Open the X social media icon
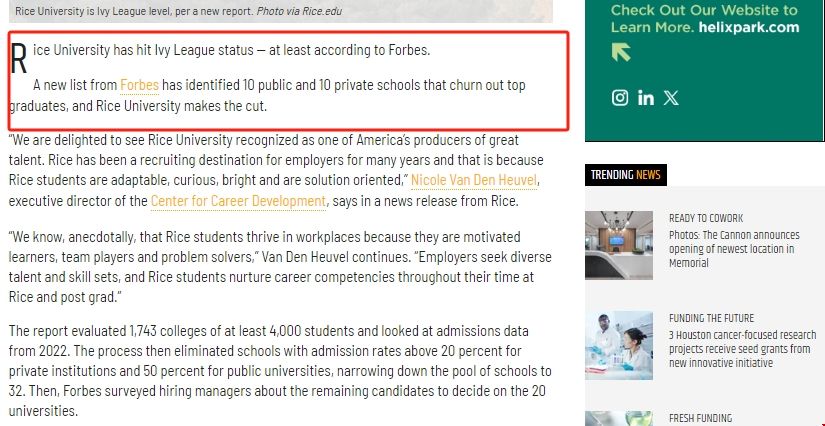 coord(670,98)
